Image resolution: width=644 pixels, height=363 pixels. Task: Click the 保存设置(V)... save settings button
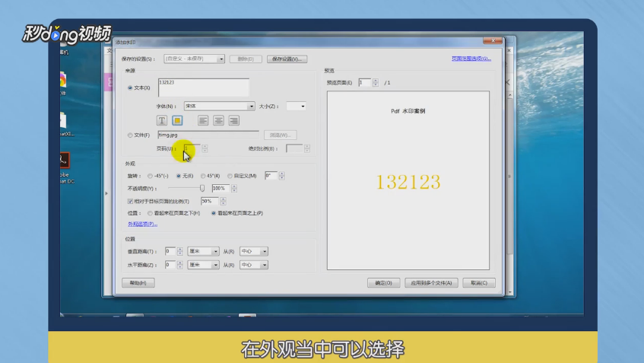(x=287, y=59)
